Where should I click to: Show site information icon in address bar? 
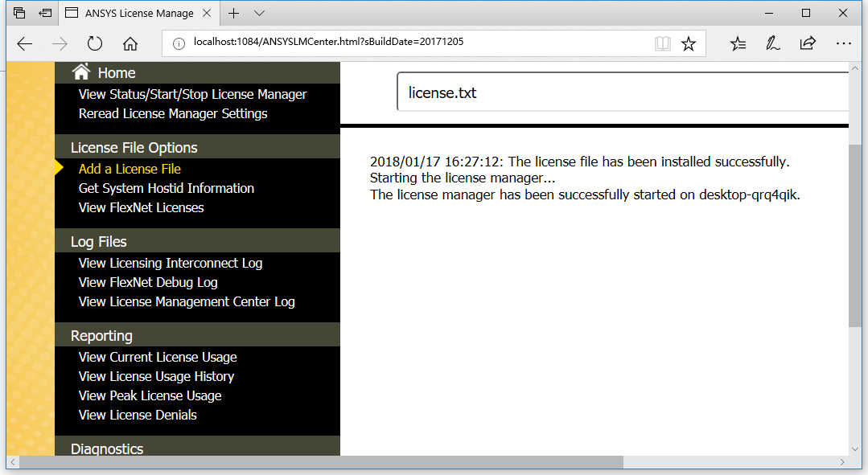(x=179, y=43)
